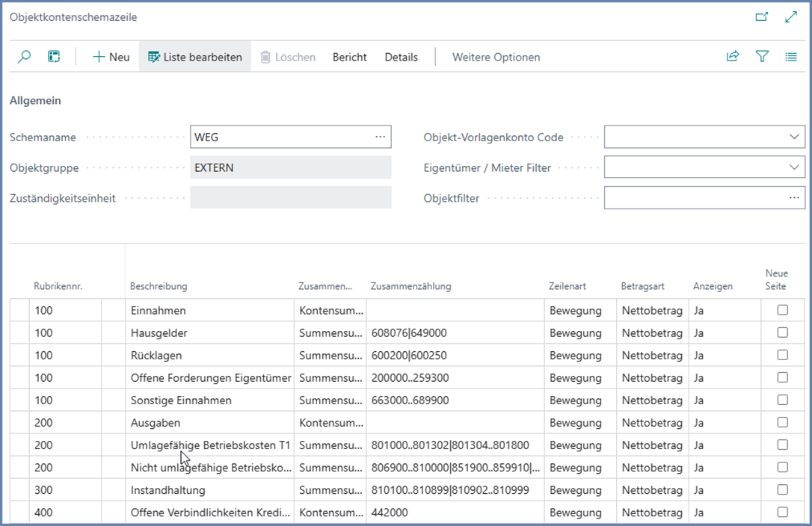
Task: Expand the page to full screen icon
Action: point(791,16)
